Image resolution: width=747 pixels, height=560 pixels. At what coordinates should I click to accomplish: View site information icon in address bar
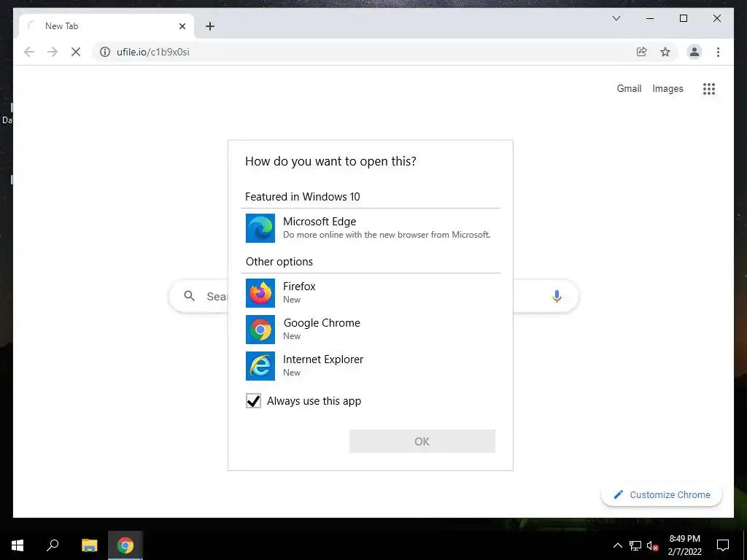pos(105,52)
